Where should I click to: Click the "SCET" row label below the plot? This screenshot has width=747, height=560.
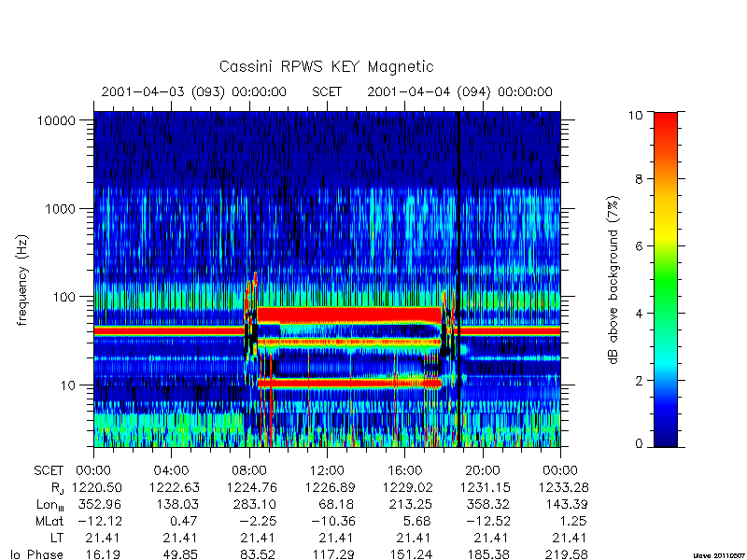(49, 471)
